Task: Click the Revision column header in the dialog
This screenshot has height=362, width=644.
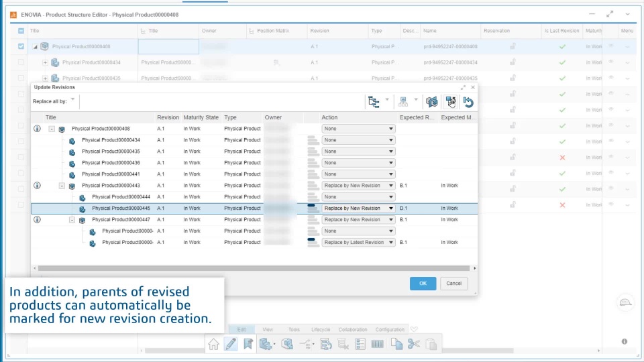Action: [168, 117]
